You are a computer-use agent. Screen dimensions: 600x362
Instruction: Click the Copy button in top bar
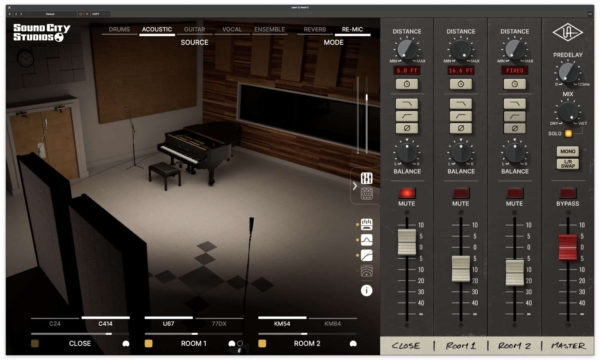[96, 14]
